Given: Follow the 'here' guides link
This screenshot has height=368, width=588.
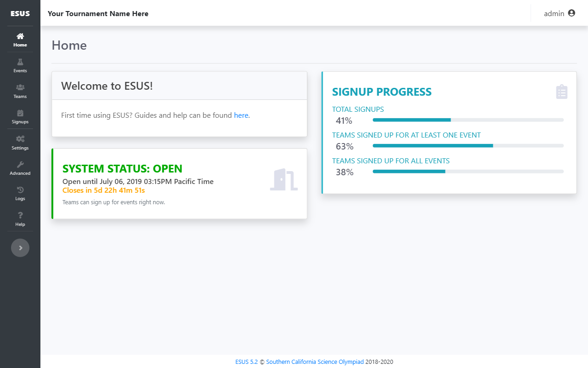Looking at the screenshot, I should 241,115.
